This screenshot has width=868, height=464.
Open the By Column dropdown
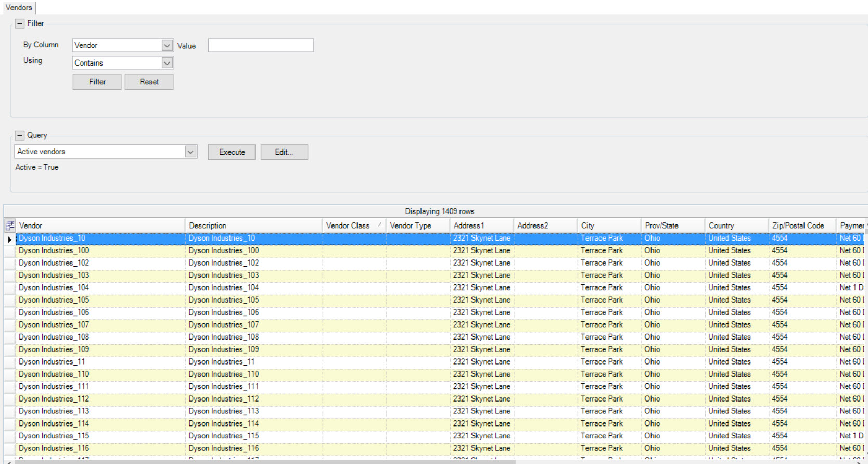click(x=167, y=45)
